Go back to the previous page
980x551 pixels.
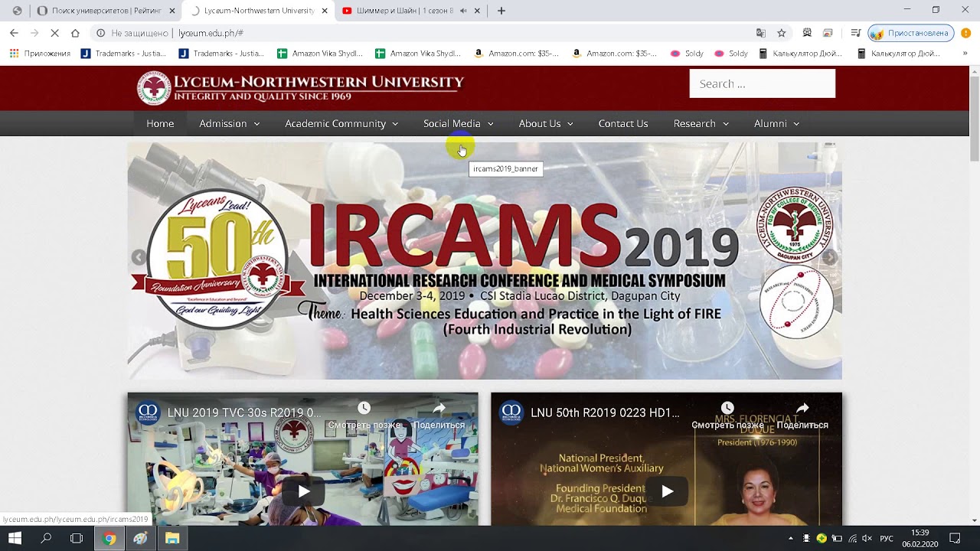[14, 33]
